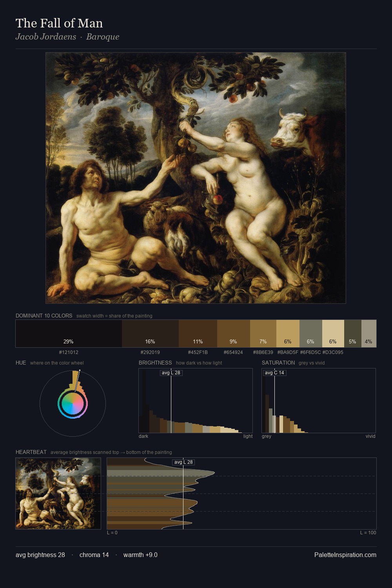392x588 pixels.
Task: Click the 'Jacob Jordaens · Baroque' subtitle
Action: click(67, 37)
